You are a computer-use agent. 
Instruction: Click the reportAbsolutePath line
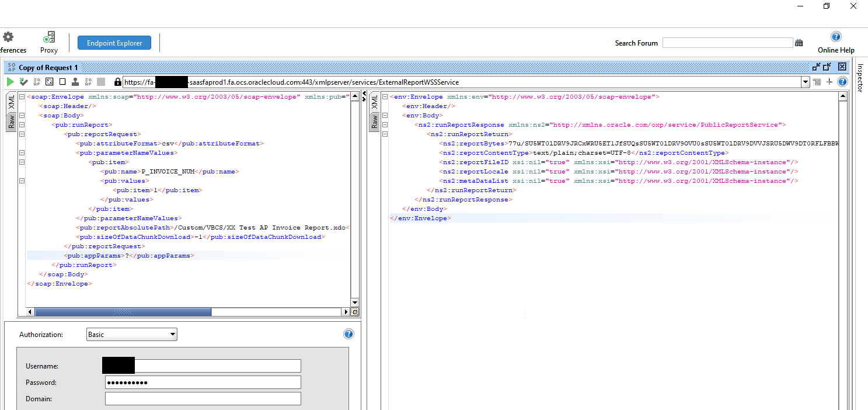tap(213, 228)
